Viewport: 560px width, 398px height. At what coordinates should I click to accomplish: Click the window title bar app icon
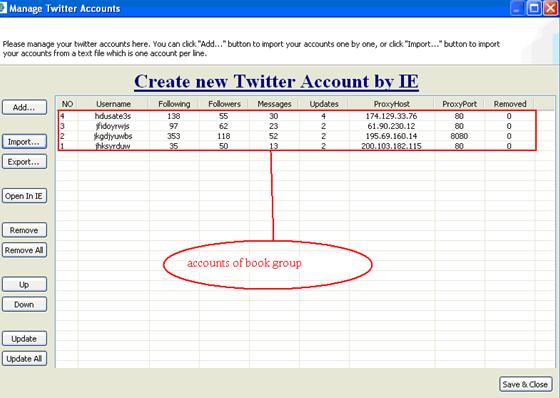coord(3,8)
